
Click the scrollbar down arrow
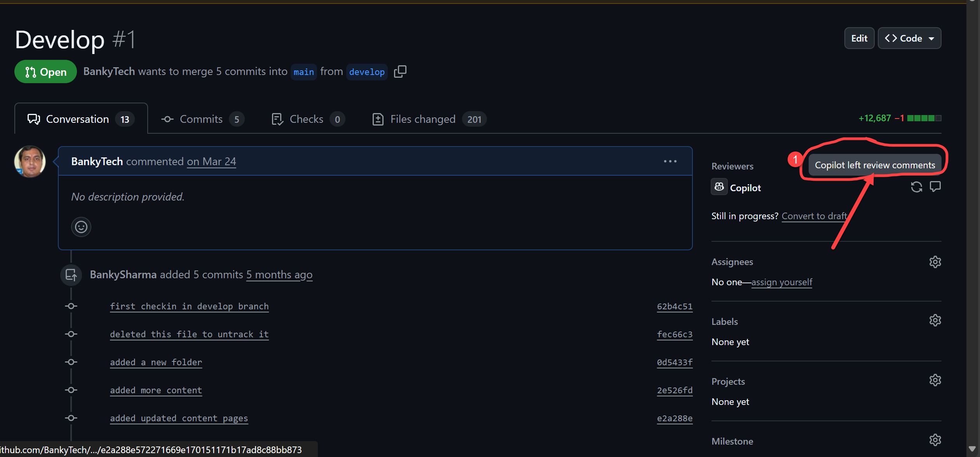tap(972, 449)
